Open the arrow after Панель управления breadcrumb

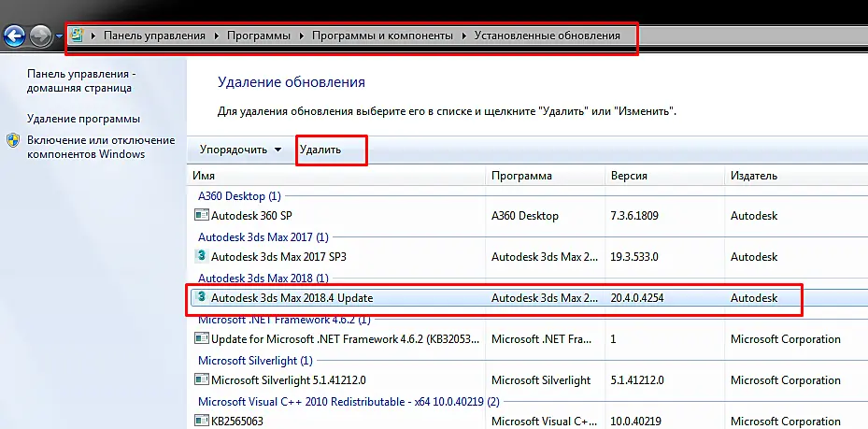[217, 36]
